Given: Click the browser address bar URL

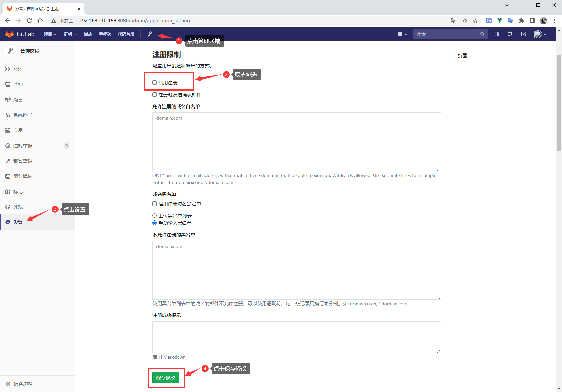Looking at the screenshot, I should [x=136, y=21].
